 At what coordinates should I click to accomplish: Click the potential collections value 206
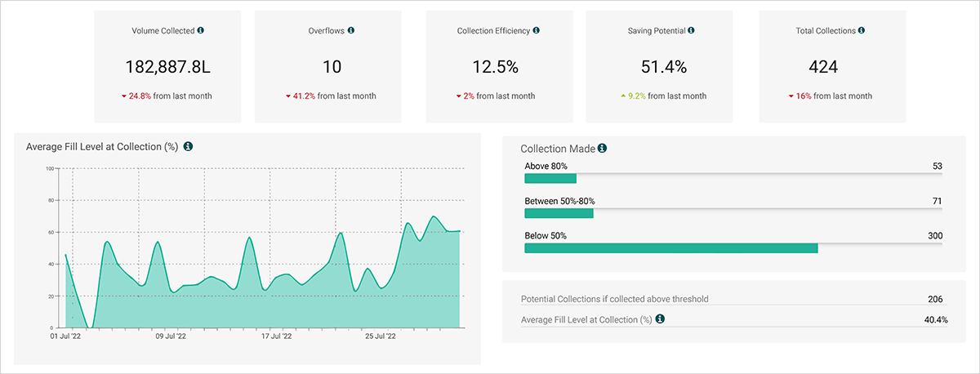click(936, 299)
